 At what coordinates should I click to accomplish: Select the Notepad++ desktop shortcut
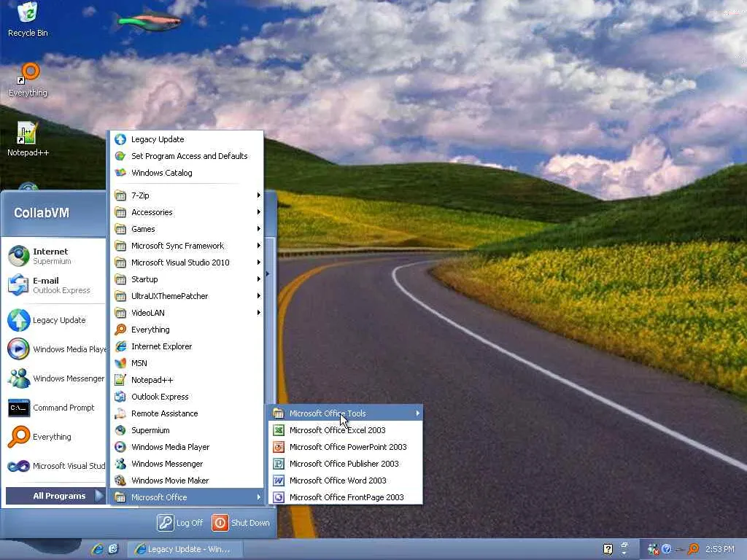click(28, 139)
